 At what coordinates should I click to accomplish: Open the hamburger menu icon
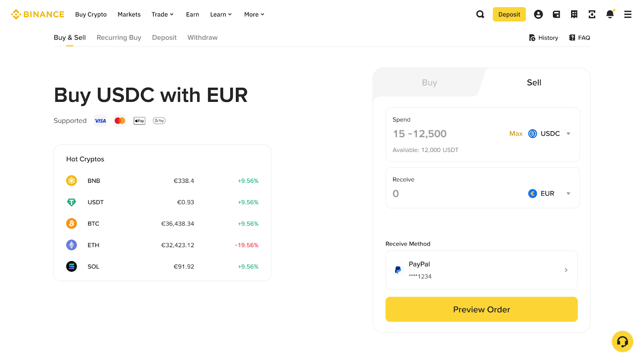click(627, 14)
